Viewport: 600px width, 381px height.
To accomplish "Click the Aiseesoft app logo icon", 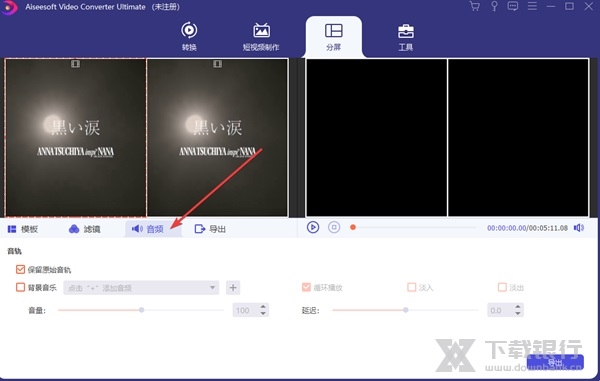I will (x=8, y=7).
